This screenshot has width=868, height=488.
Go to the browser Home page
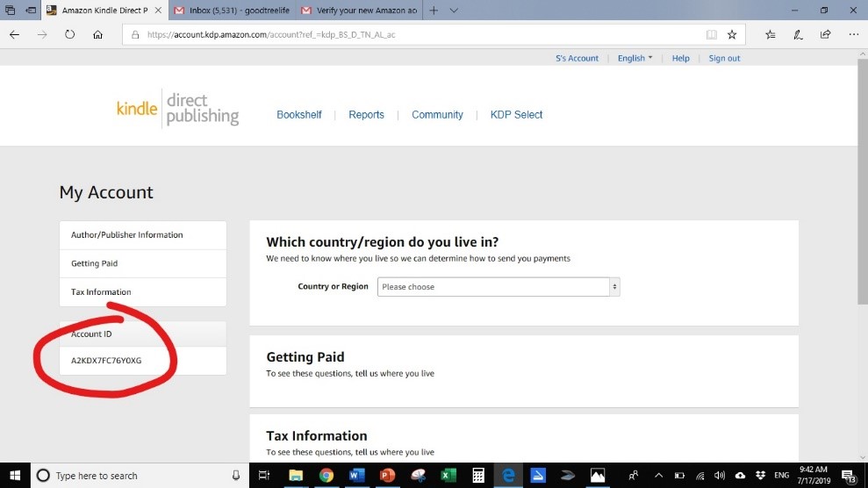pyautogui.click(x=98, y=34)
